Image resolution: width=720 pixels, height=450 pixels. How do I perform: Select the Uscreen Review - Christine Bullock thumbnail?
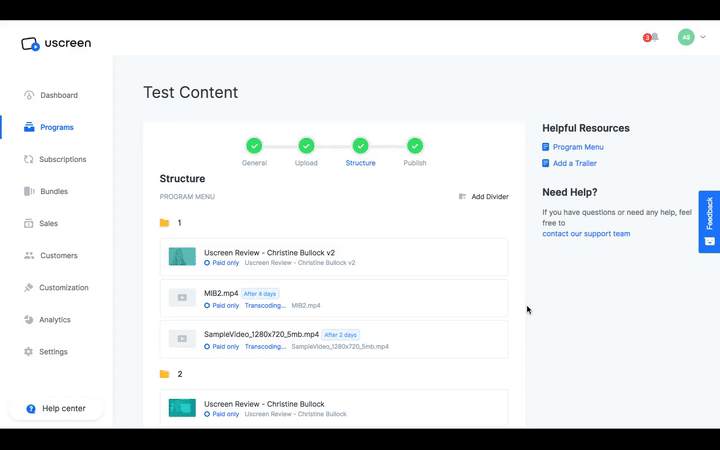[x=182, y=408]
